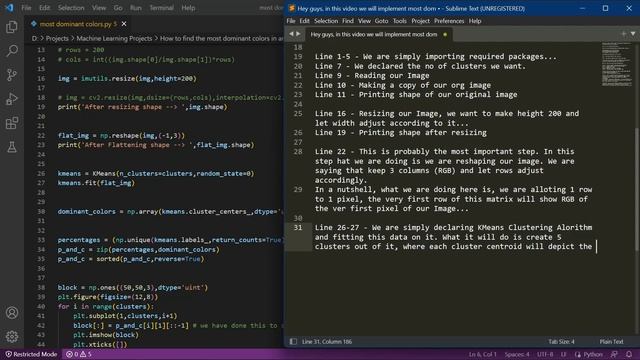This screenshot has height=360, width=640.
Task: Open Edit menu in Sublime Text
Action: click(x=304, y=21)
